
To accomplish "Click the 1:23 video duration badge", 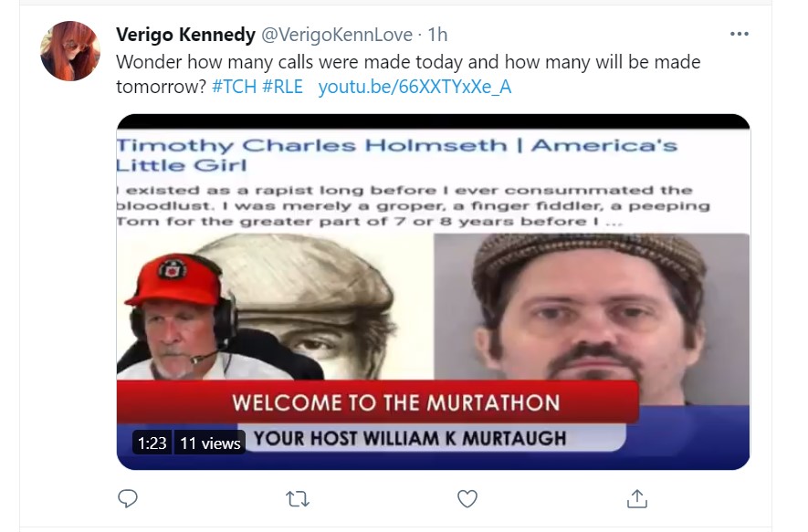I will pyautogui.click(x=152, y=443).
